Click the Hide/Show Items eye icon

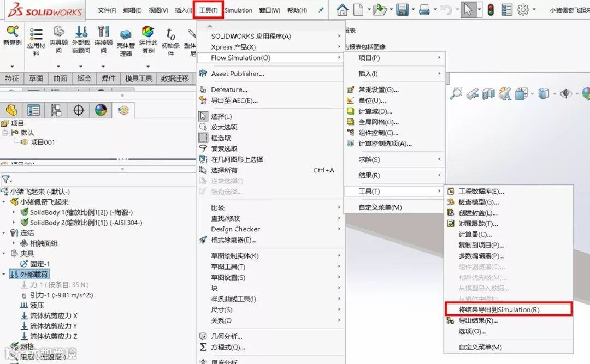pyautogui.click(x=565, y=93)
